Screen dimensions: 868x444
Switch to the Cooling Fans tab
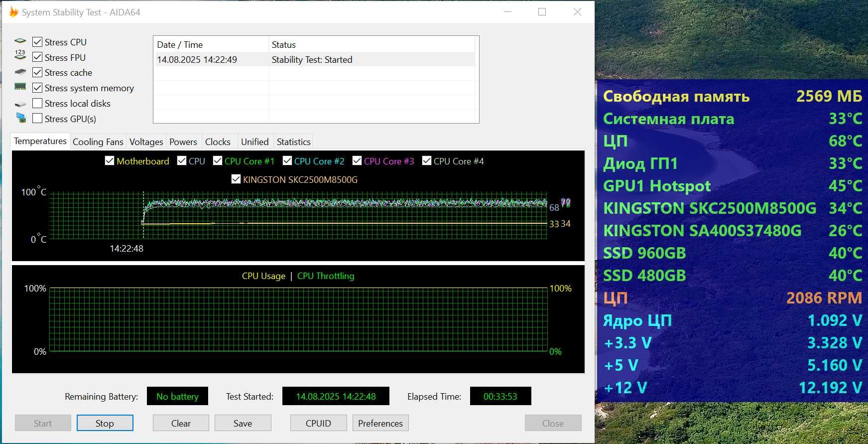[98, 142]
